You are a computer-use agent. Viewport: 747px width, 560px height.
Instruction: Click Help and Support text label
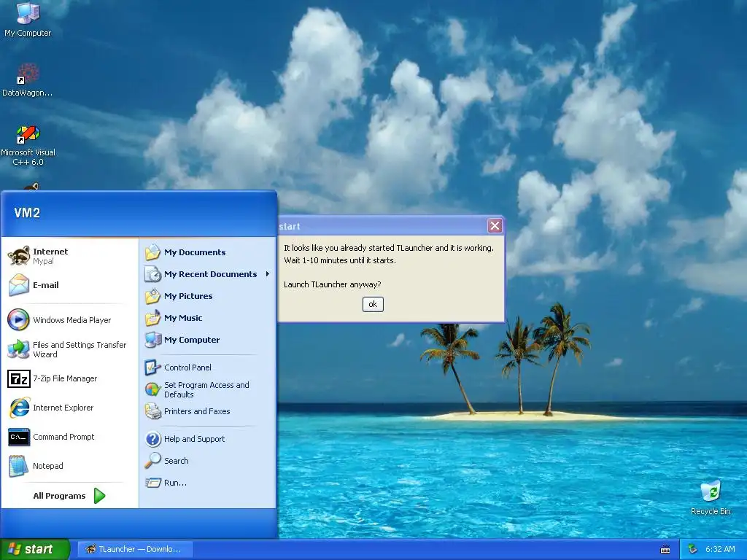tap(194, 438)
